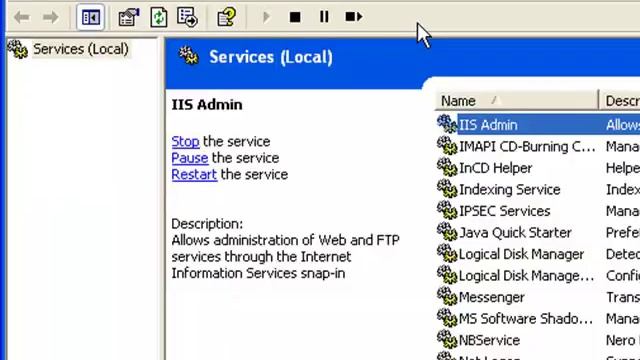Click the gear icon beside IIS Admin
The height and width of the screenshot is (360, 640).
coord(447,124)
